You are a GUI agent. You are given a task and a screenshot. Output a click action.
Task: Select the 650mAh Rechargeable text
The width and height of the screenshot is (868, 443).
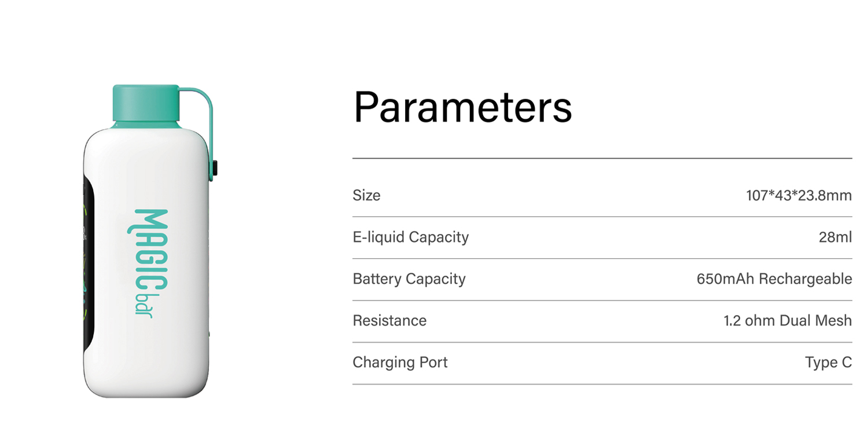coord(774,279)
